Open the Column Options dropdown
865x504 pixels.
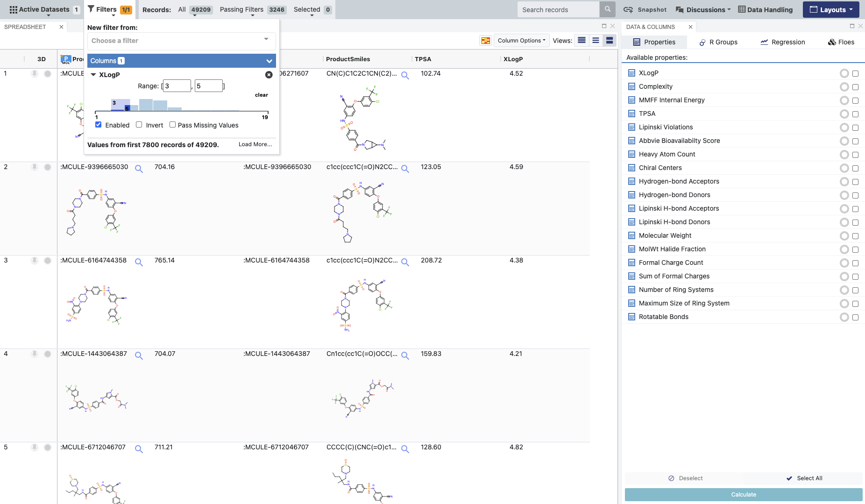click(x=521, y=41)
